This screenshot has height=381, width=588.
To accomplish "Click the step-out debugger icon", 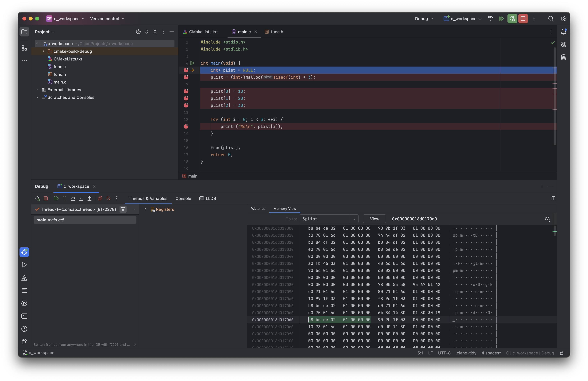I will coord(90,198).
